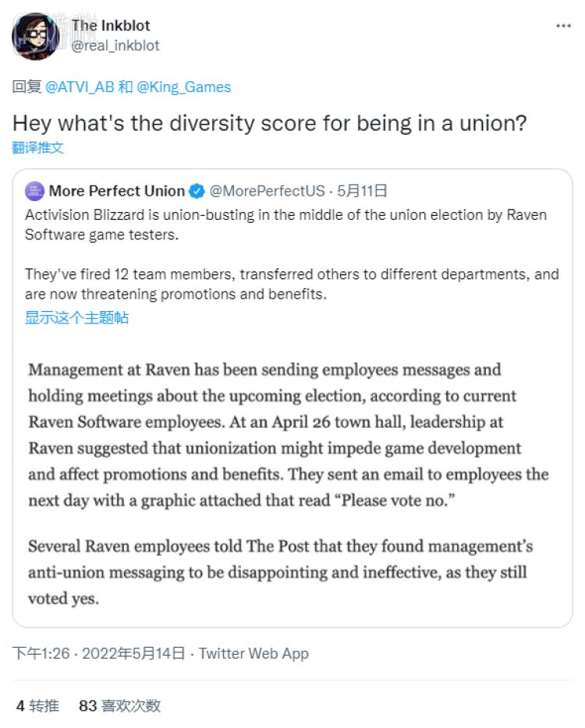This screenshot has width=585, height=728.
Task: Open the @MorePerfectUS handle
Action: tap(267, 191)
